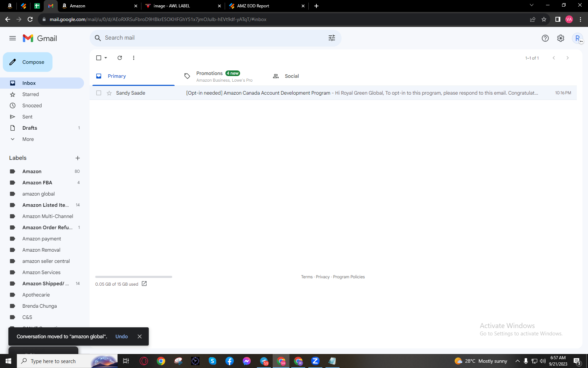
Task: Click the Windows taskbar search box
Action: click(x=67, y=361)
